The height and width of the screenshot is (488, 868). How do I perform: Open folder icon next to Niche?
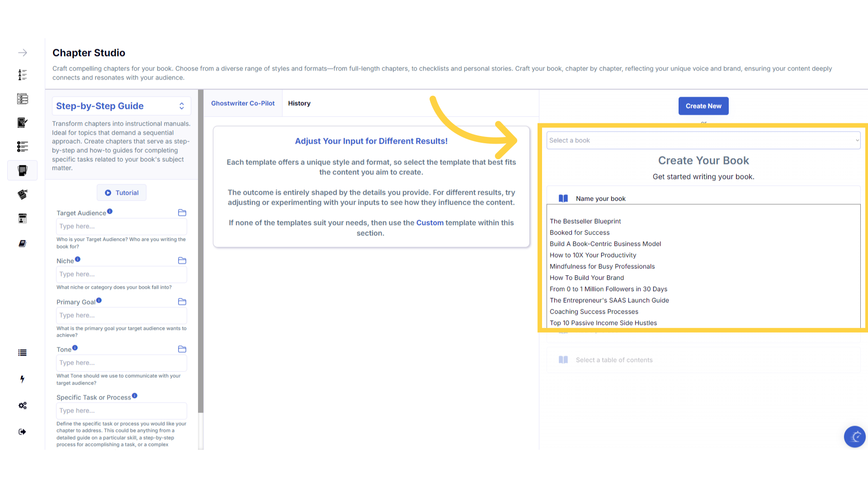(182, 261)
